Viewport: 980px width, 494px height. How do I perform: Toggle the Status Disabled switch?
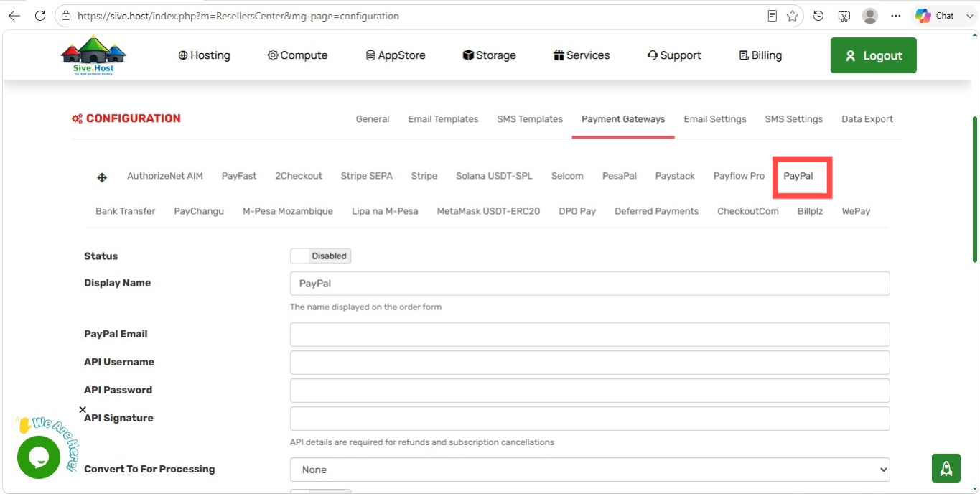(x=320, y=256)
